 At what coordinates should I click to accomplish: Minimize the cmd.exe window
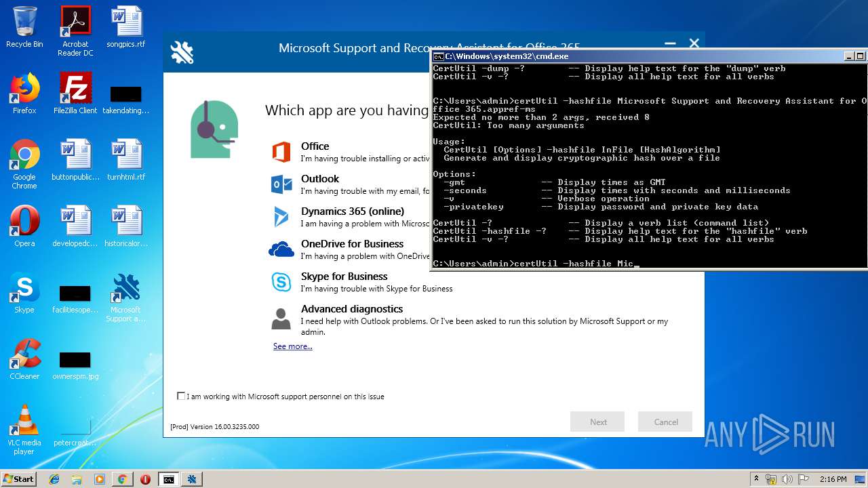point(850,56)
